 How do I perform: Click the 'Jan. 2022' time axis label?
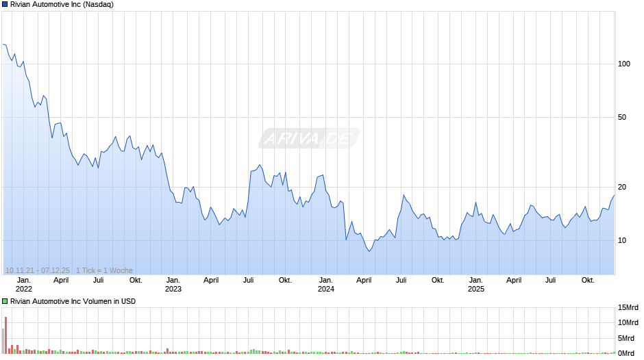point(24,285)
